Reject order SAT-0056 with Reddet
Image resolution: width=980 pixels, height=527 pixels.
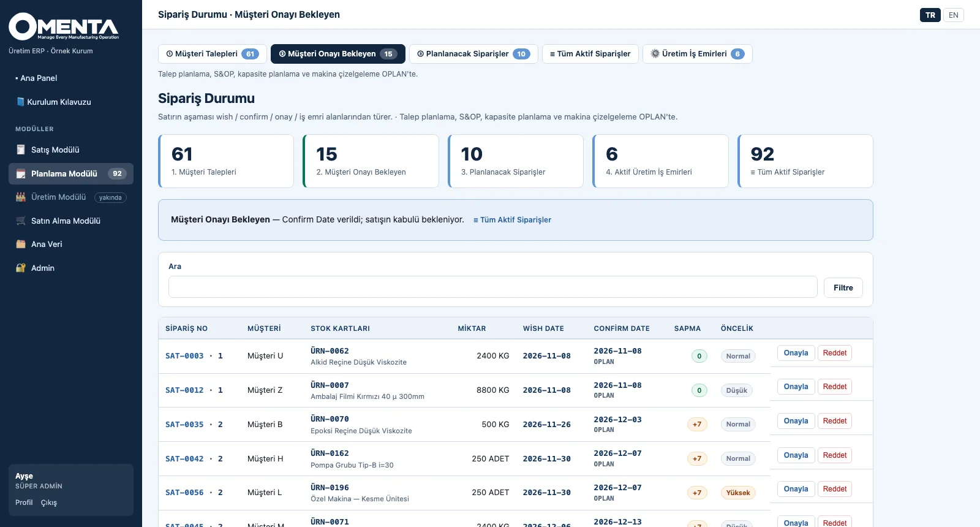pyautogui.click(x=835, y=489)
